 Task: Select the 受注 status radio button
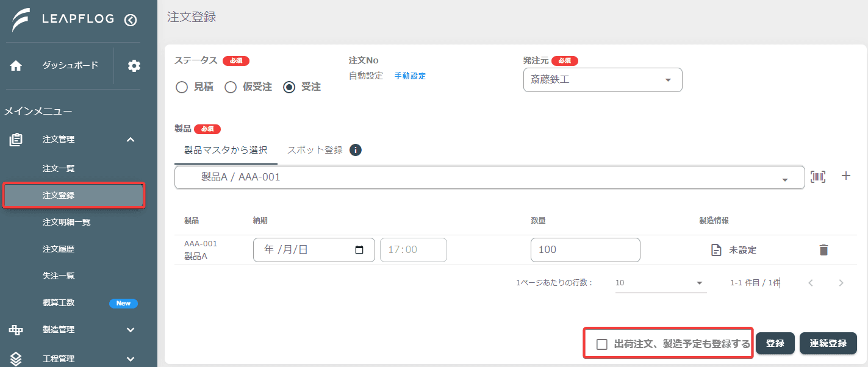289,87
